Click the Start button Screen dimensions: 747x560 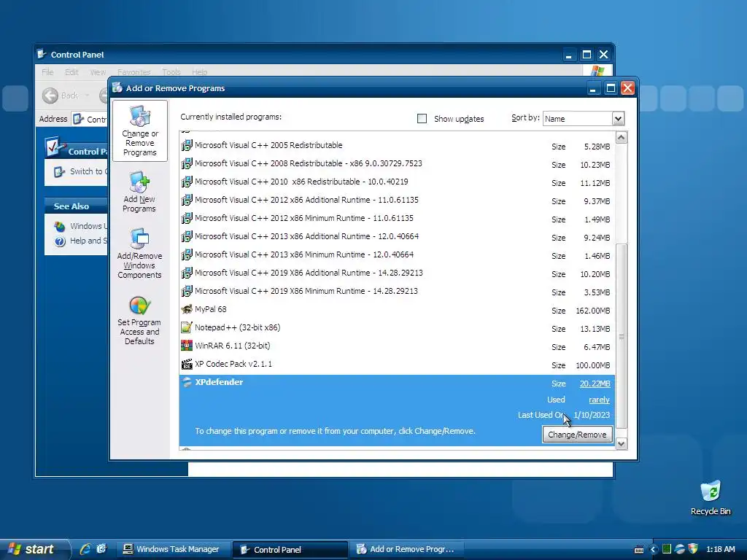34,549
